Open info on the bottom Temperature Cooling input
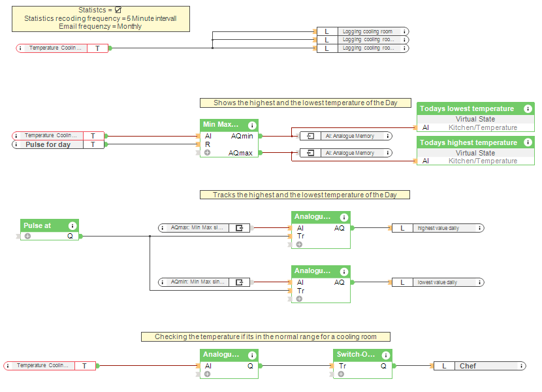The height and width of the screenshot is (392, 542). [8, 366]
